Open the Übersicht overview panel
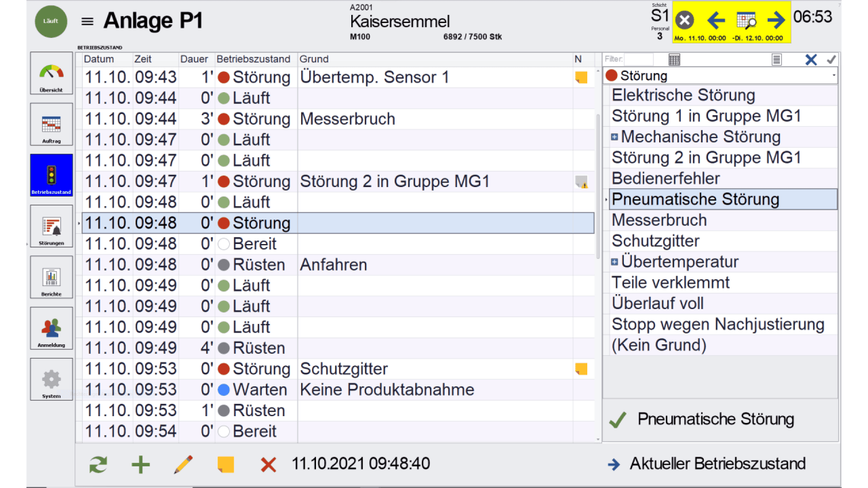 click(51, 73)
